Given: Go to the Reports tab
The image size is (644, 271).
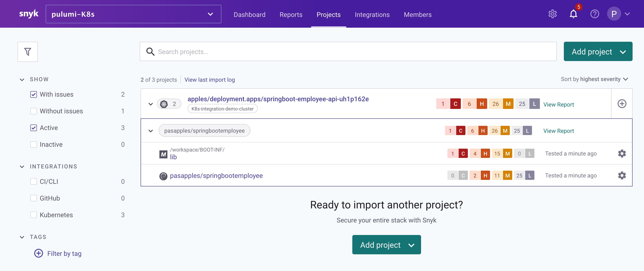Looking at the screenshot, I should tap(291, 15).
